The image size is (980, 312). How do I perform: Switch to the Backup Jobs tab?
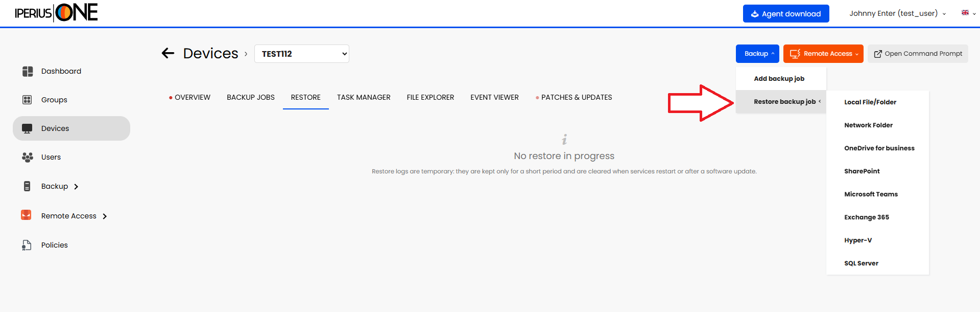coord(250,97)
